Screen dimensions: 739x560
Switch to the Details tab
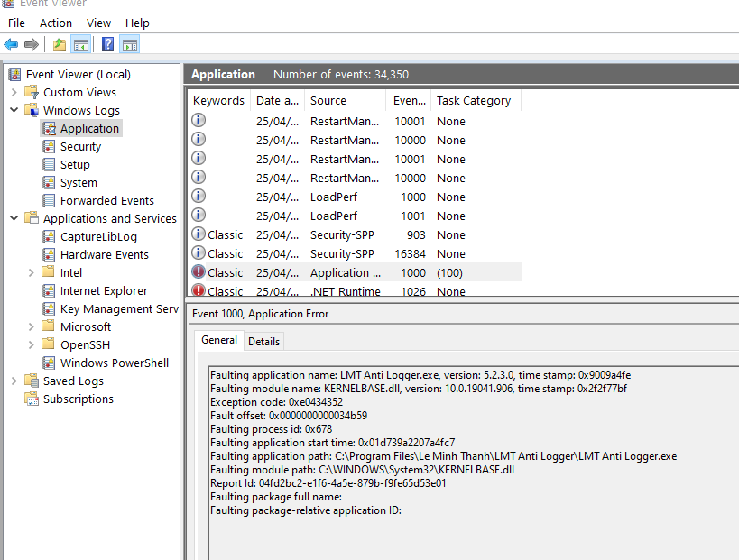[263, 342]
